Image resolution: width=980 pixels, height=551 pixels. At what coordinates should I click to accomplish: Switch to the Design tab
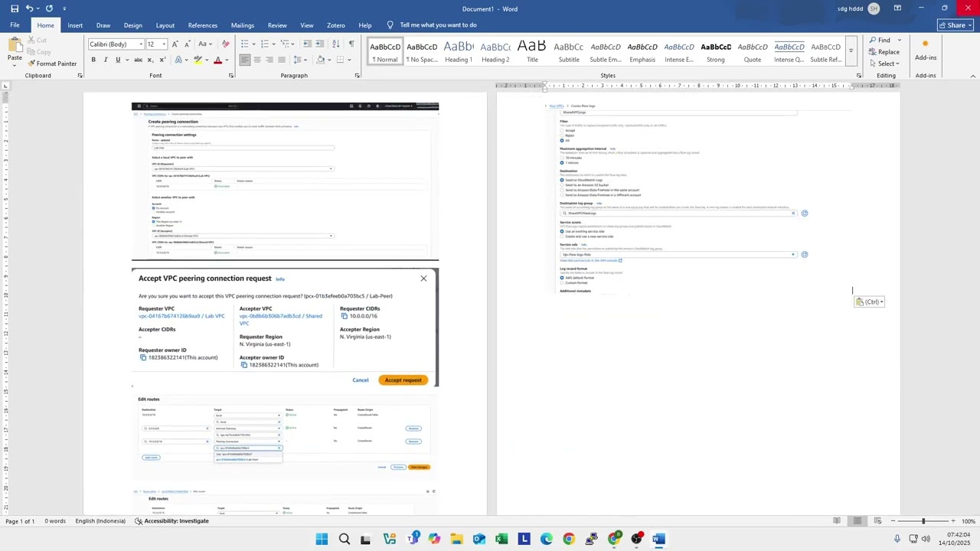click(132, 25)
